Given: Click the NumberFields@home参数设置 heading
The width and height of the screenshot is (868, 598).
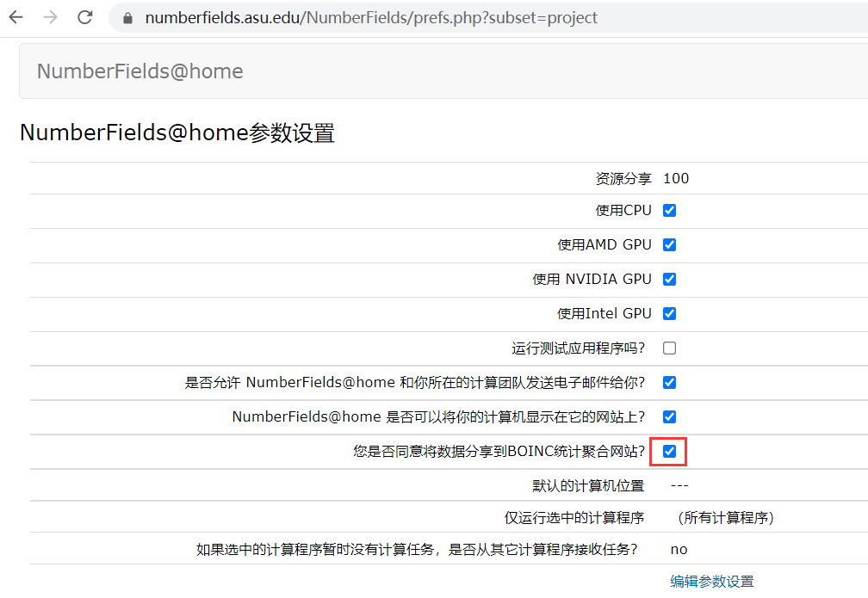Looking at the screenshot, I should tap(177, 133).
